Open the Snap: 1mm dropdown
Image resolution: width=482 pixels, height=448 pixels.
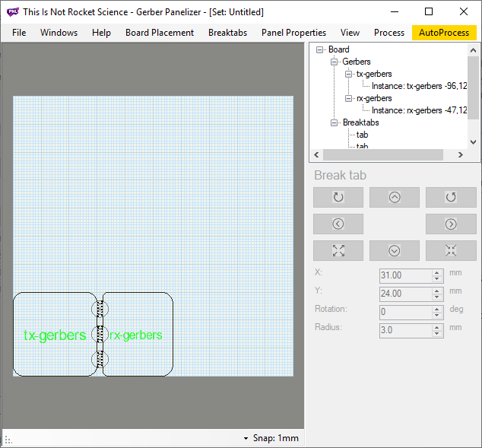point(271,438)
